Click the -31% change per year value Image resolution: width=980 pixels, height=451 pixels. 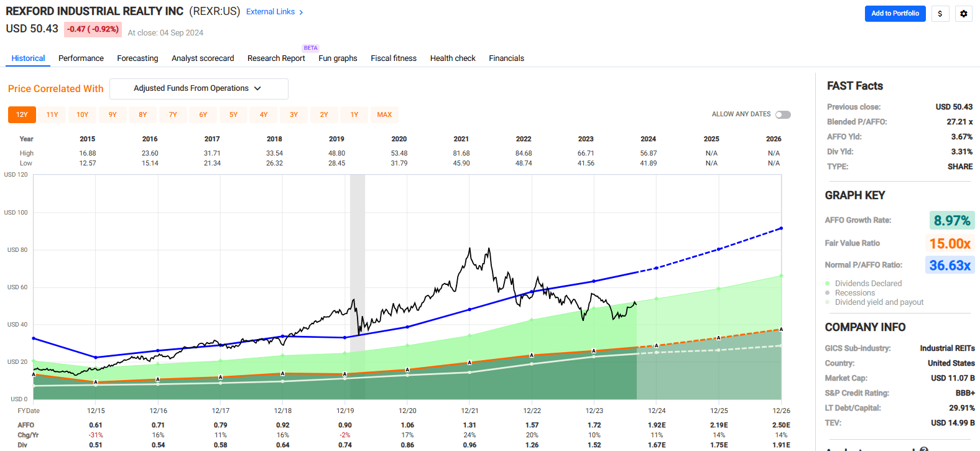(x=96, y=435)
